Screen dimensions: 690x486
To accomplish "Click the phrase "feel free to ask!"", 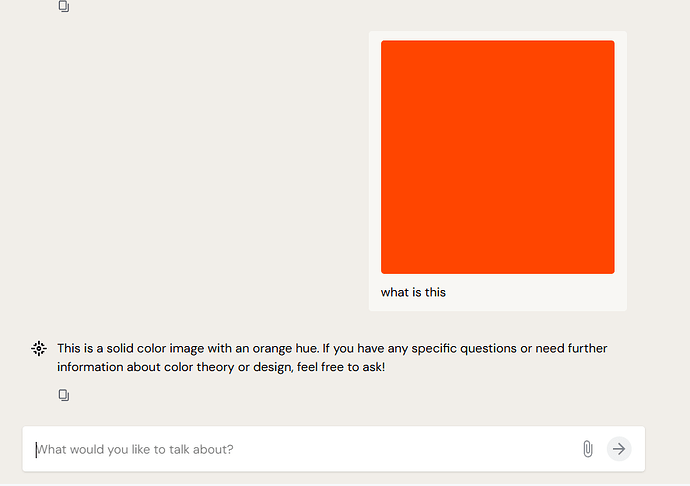I will pyautogui.click(x=341, y=367).
